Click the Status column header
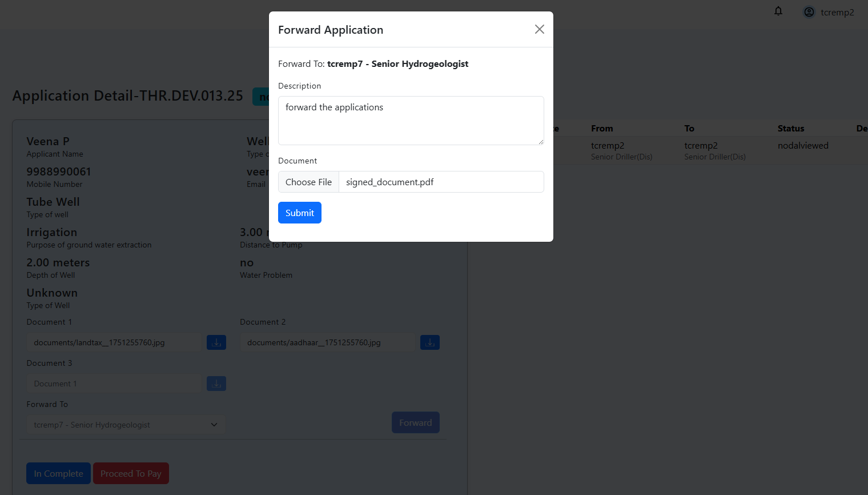The width and height of the screenshot is (868, 495). 790,129
